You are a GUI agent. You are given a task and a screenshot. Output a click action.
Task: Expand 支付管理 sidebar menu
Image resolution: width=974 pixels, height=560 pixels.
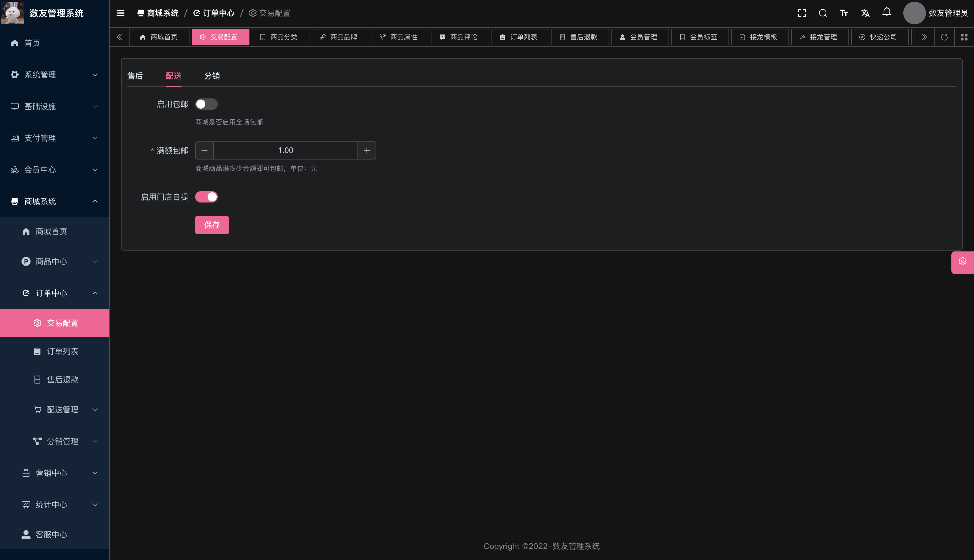(x=55, y=138)
